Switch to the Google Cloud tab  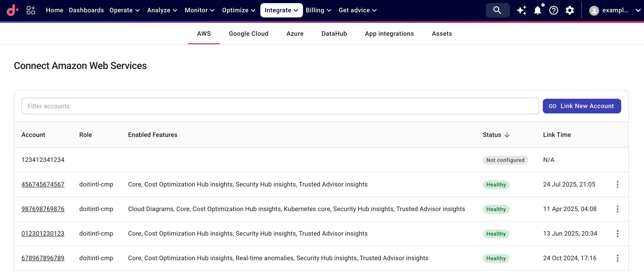(248, 34)
